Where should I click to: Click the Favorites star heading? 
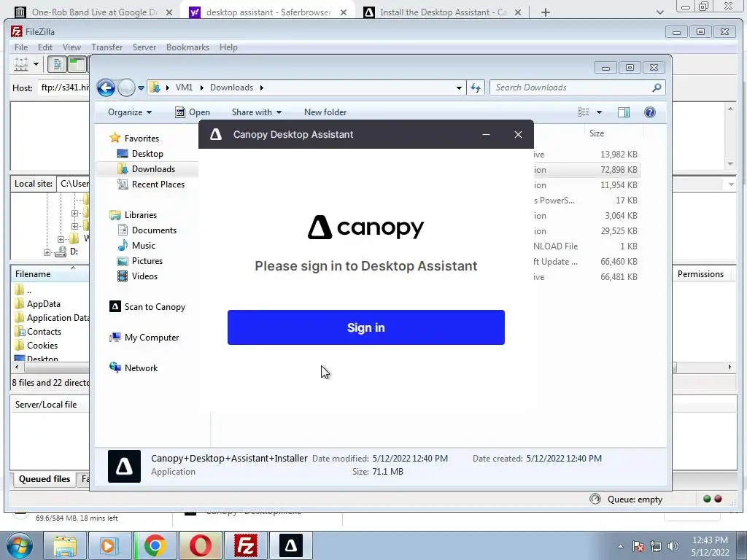pyautogui.click(x=134, y=138)
